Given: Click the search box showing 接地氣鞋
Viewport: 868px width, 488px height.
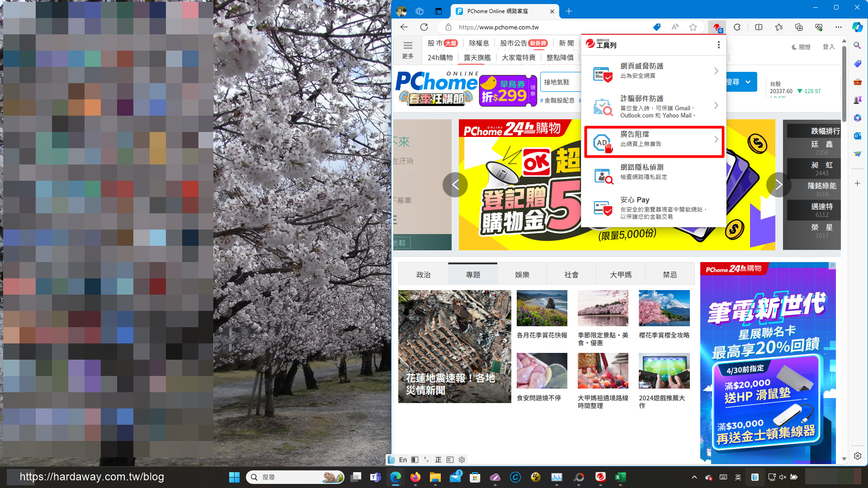Looking at the screenshot, I should (561, 82).
